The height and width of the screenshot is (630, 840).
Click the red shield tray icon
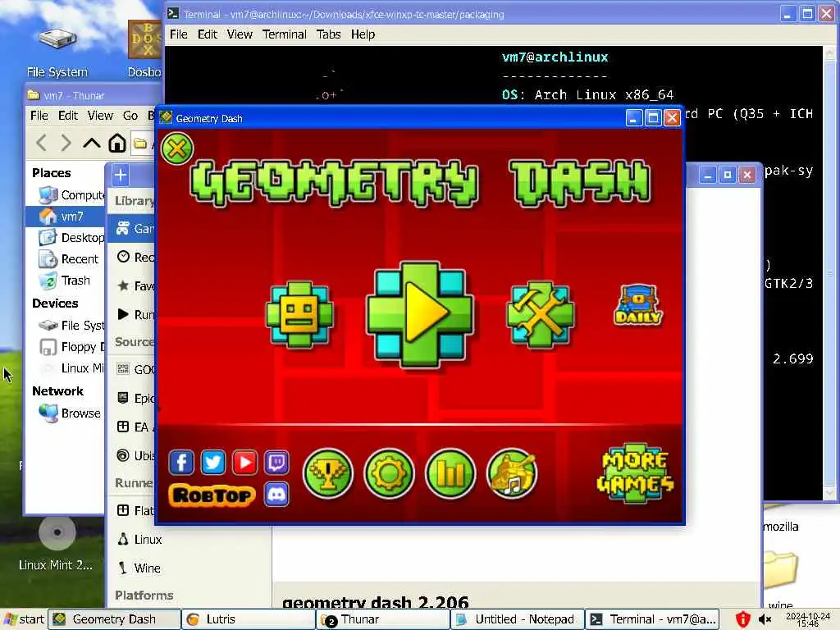[742, 620]
